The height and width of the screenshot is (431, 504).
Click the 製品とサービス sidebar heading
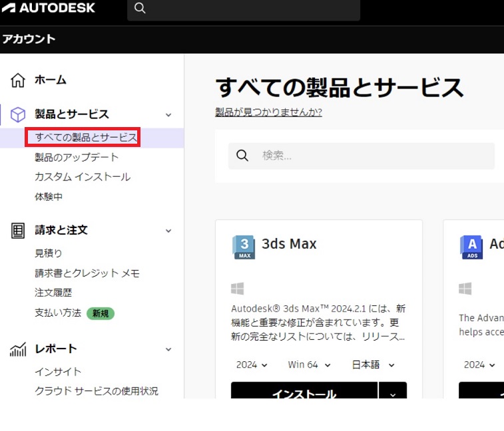(x=72, y=114)
